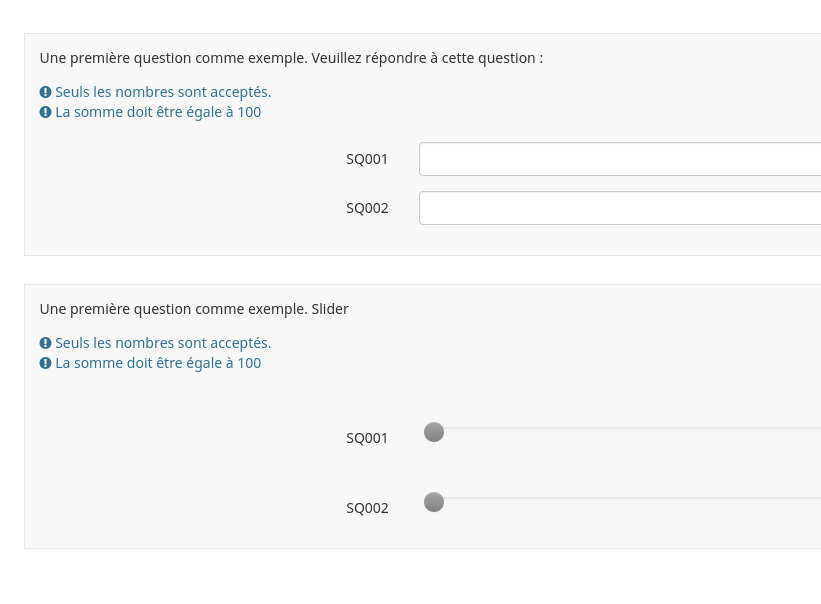Click the SQ001 slider handle
821x604 pixels.
pos(434,432)
